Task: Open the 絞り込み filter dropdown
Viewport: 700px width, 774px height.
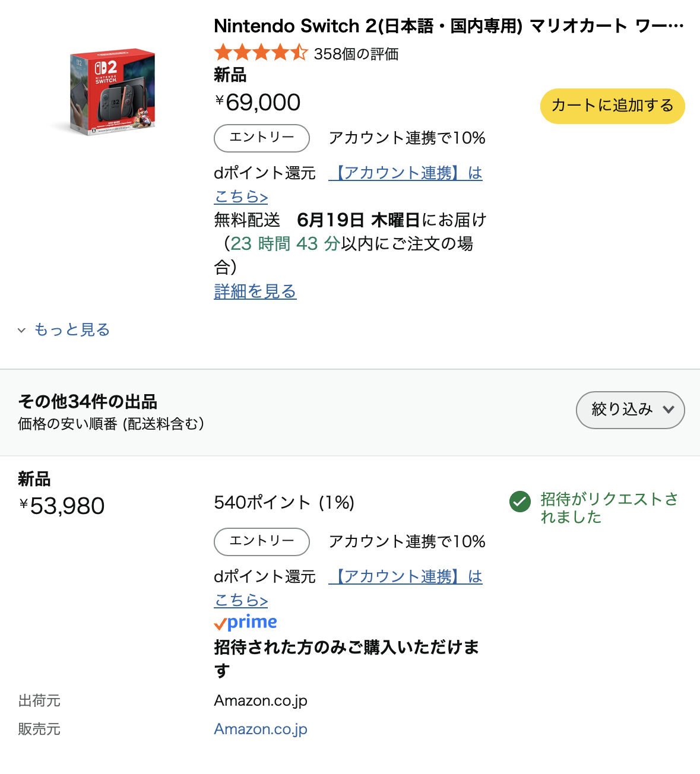Action: [630, 410]
